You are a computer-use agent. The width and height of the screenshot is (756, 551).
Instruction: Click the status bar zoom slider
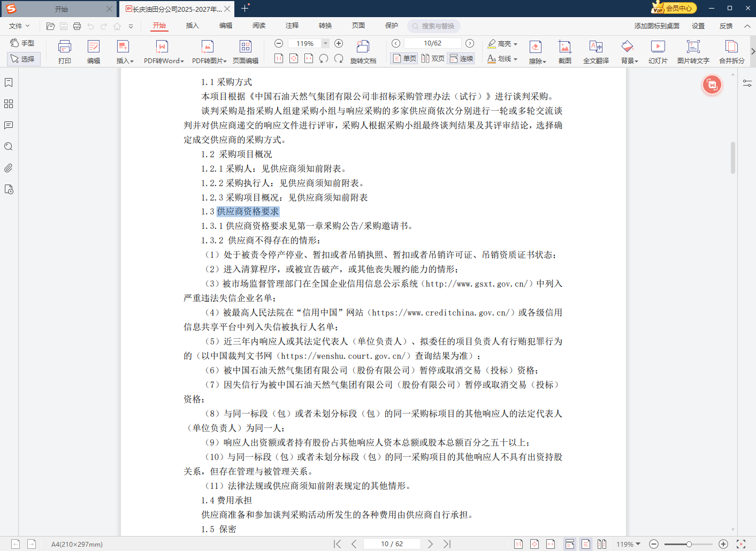[689, 544]
